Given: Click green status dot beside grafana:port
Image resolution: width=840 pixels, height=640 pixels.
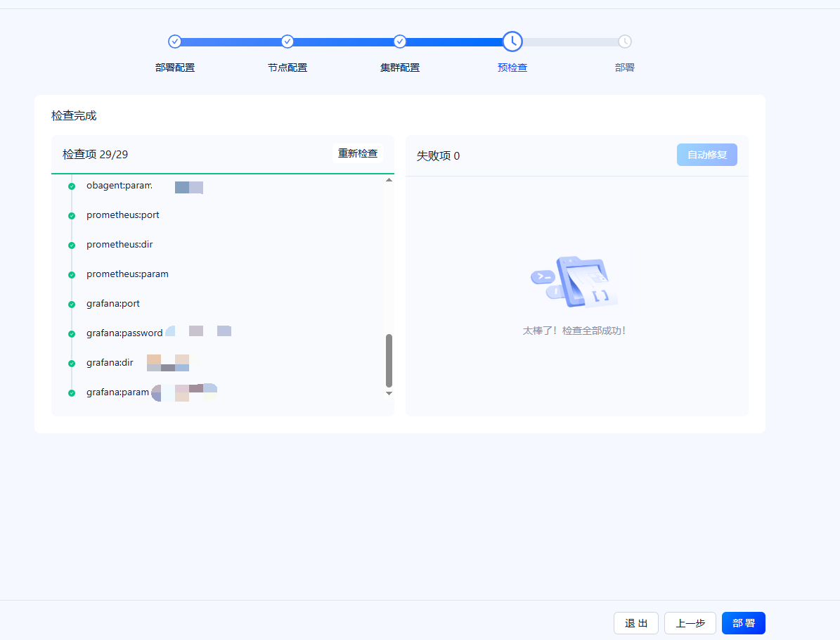Looking at the screenshot, I should [x=72, y=305].
